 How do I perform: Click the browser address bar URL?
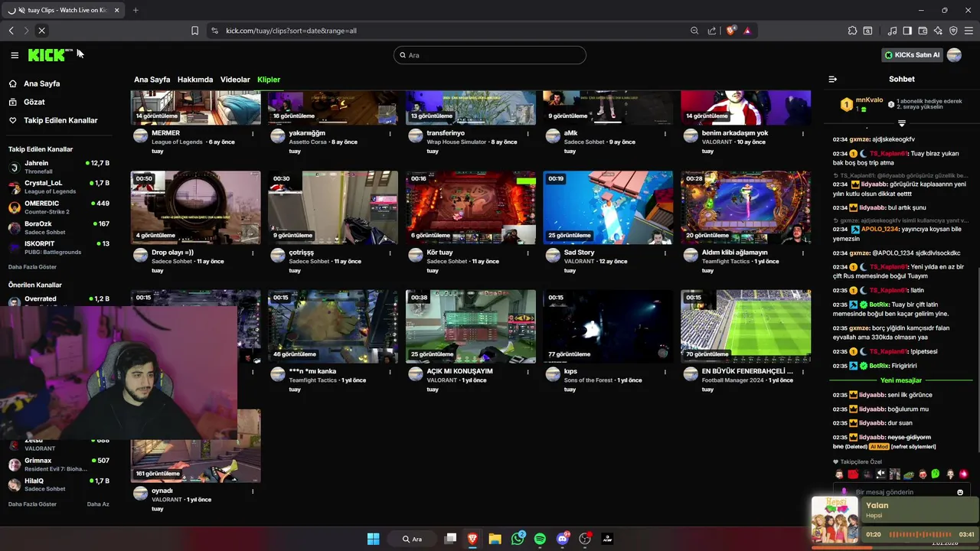tap(291, 31)
